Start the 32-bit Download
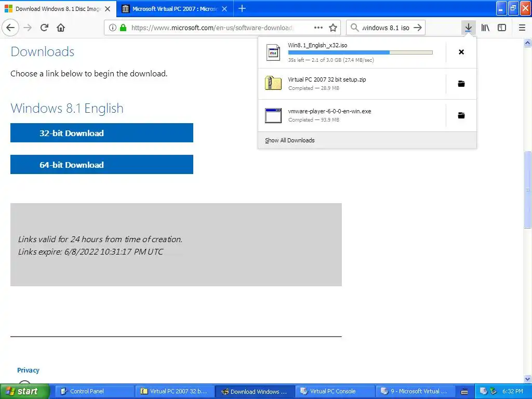The width and height of the screenshot is (532, 399). point(102,132)
